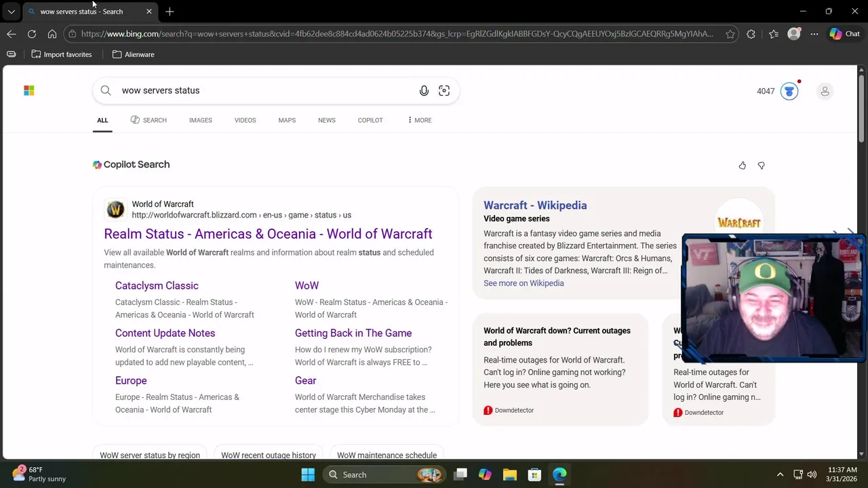Open the Europe realm status sublink
Image resolution: width=868 pixels, height=488 pixels.
tap(131, 380)
